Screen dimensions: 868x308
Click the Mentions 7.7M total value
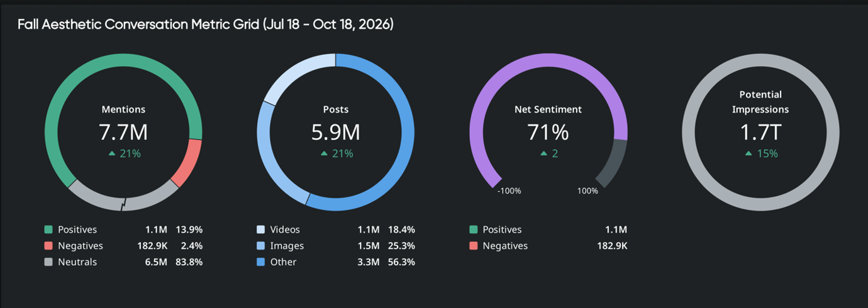[123, 132]
